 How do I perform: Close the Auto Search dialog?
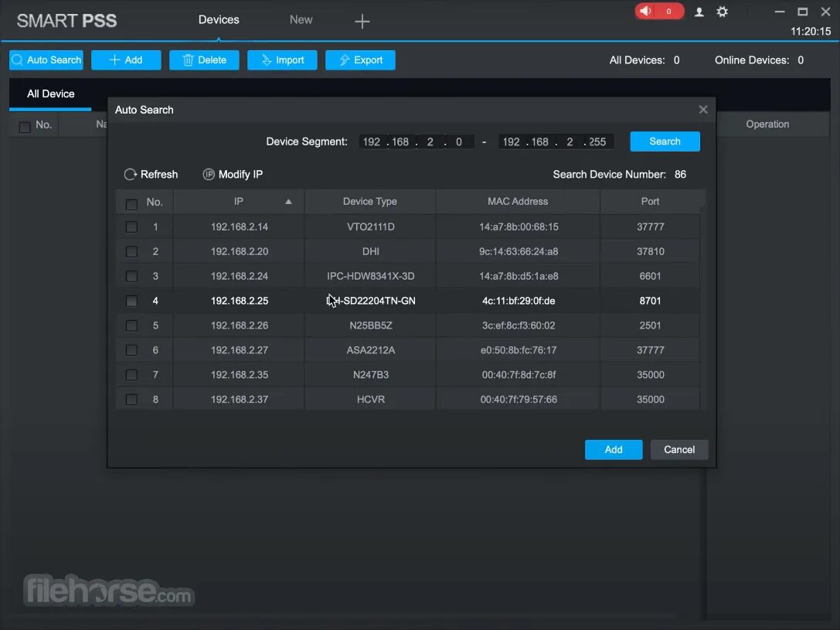(x=703, y=110)
